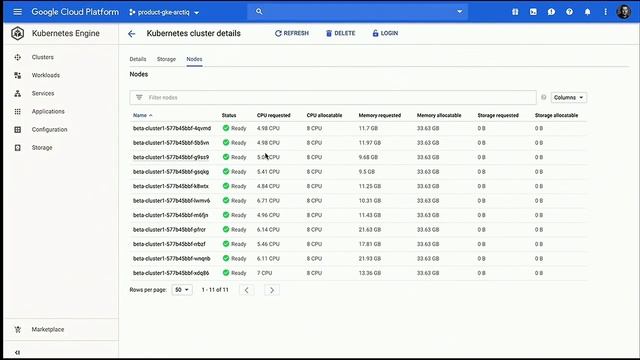Open the user account avatar
Screen dimensions: 640x360
coord(623,12)
